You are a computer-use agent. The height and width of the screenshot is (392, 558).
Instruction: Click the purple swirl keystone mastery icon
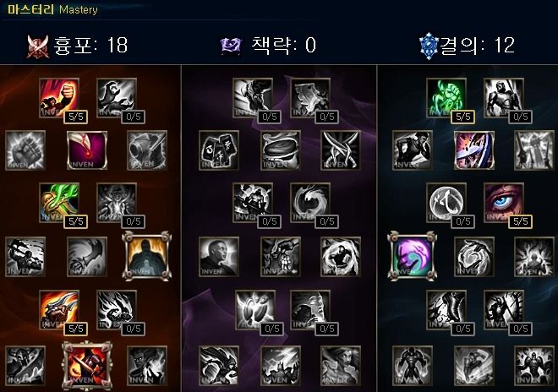[412, 256]
